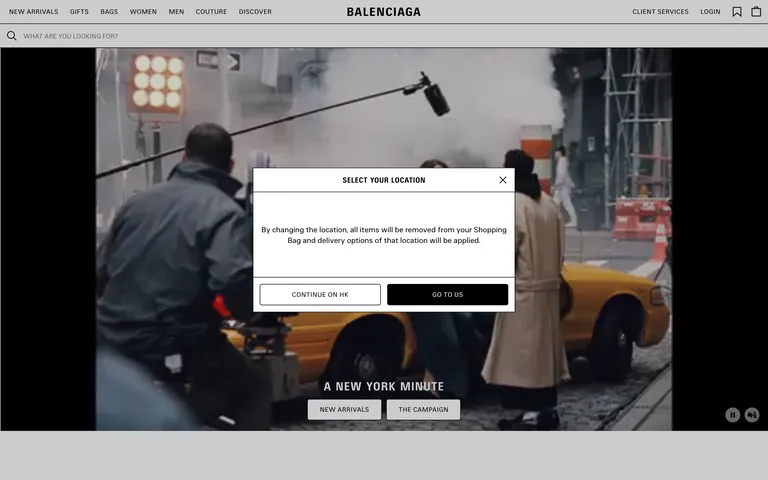This screenshot has height=480, width=768.
Task: Open the Discover menu
Action: 255,11
